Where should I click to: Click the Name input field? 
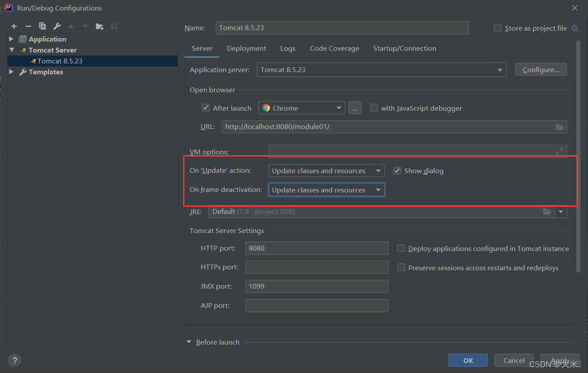(342, 28)
